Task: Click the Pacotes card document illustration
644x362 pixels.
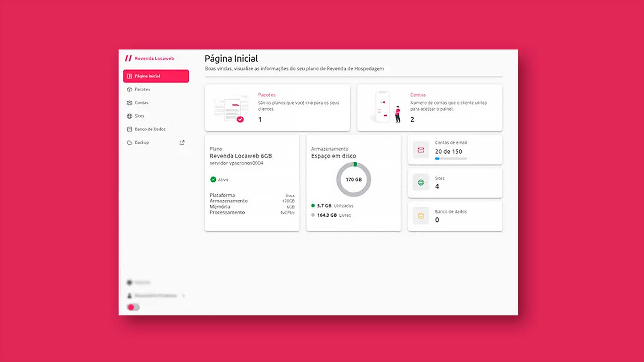Action: (232, 109)
